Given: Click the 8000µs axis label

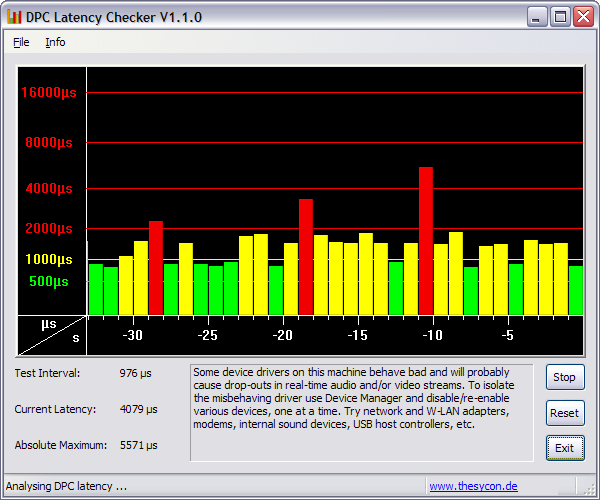Looking at the screenshot, I should (x=49, y=142).
